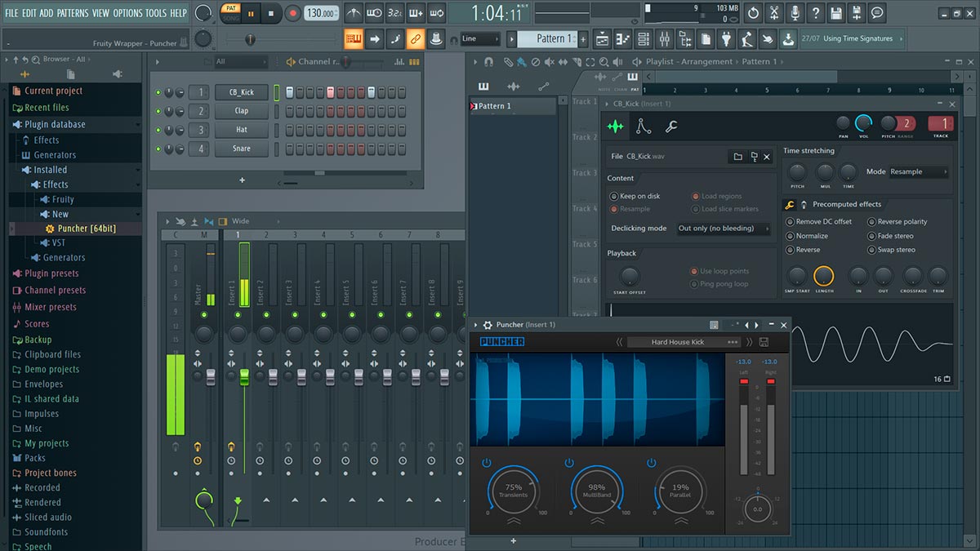Click the CB_Kick channel button
Image resolution: width=980 pixels, height=551 pixels.
click(241, 92)
